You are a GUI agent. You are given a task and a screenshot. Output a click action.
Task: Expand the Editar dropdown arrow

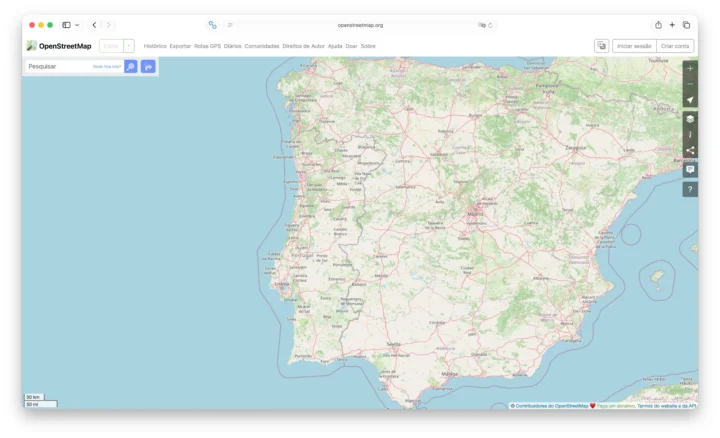coord(129,46)
